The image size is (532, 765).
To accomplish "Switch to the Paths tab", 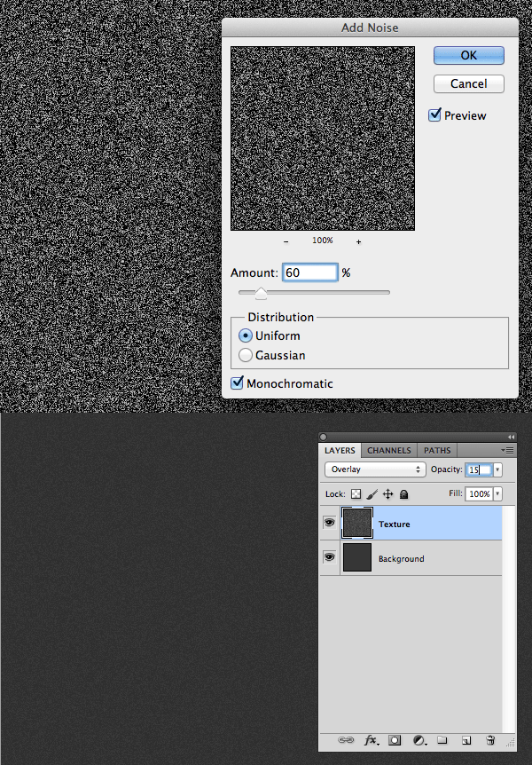I will click(x=437, y=450).
